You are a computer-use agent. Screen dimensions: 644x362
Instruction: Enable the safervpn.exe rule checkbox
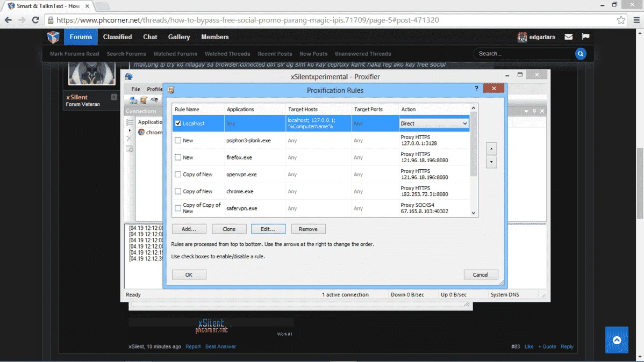pyautogui.click(x=178, y=208)
